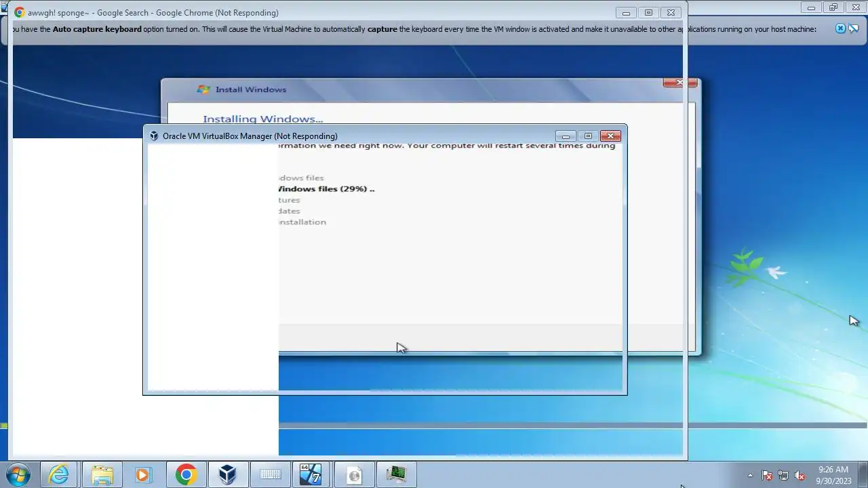Close the background virtual machine window
The image size is (868, 488).
(856, 7)
